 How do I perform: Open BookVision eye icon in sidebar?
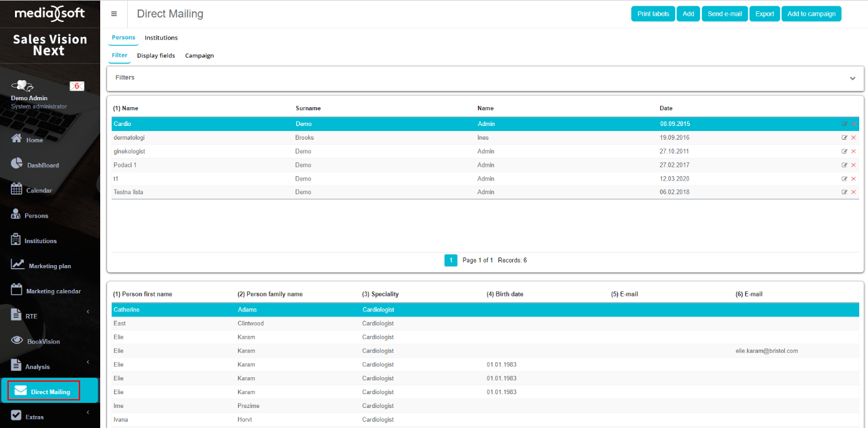[18, 341]
